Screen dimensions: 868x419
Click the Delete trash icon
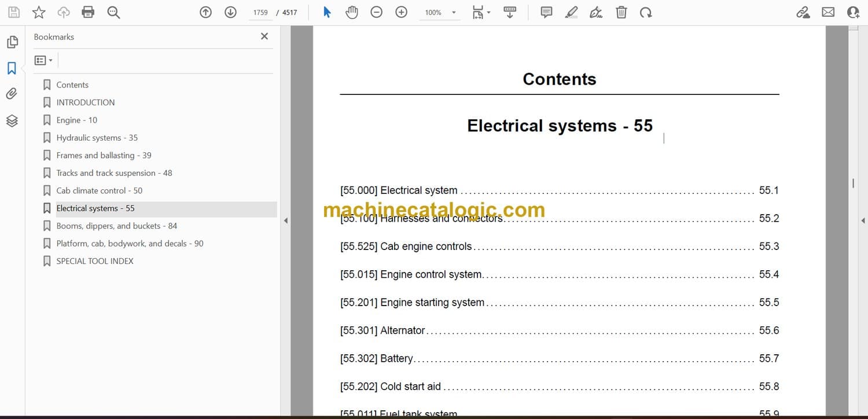click(621, 12)
